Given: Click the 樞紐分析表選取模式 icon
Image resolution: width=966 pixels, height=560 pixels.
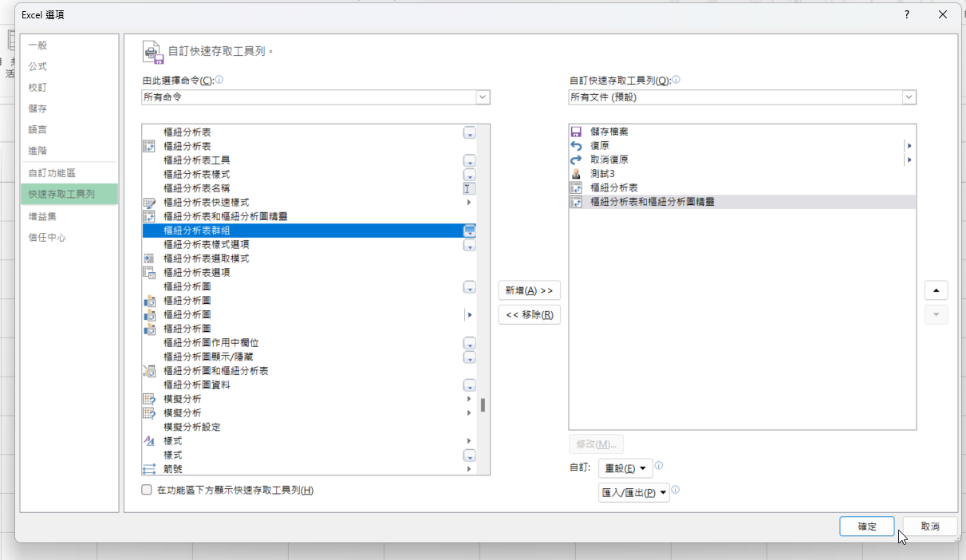Looking at the screenshot, I should click(148, 258).
